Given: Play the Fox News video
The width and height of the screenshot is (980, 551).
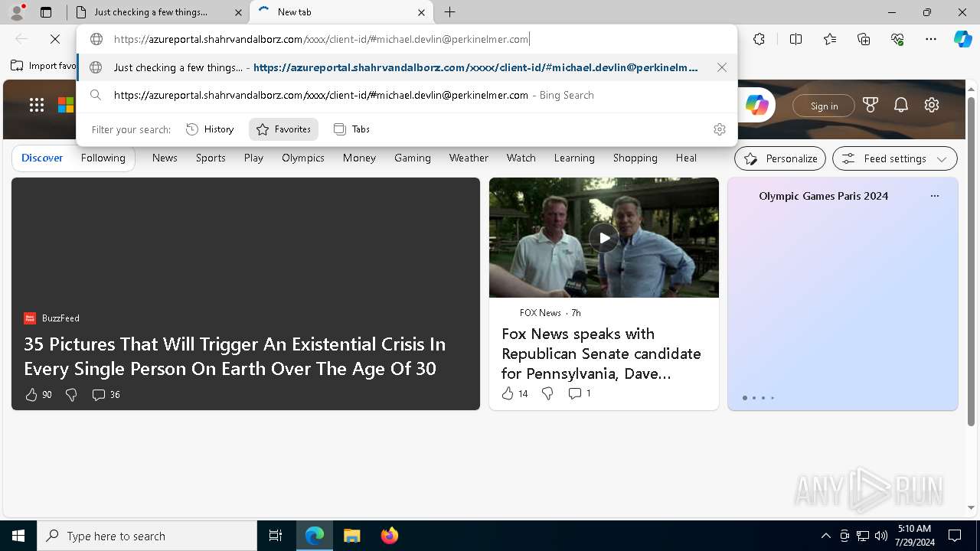Looking at the screenshot, I should pyautogui.click(x=604, y=237).
